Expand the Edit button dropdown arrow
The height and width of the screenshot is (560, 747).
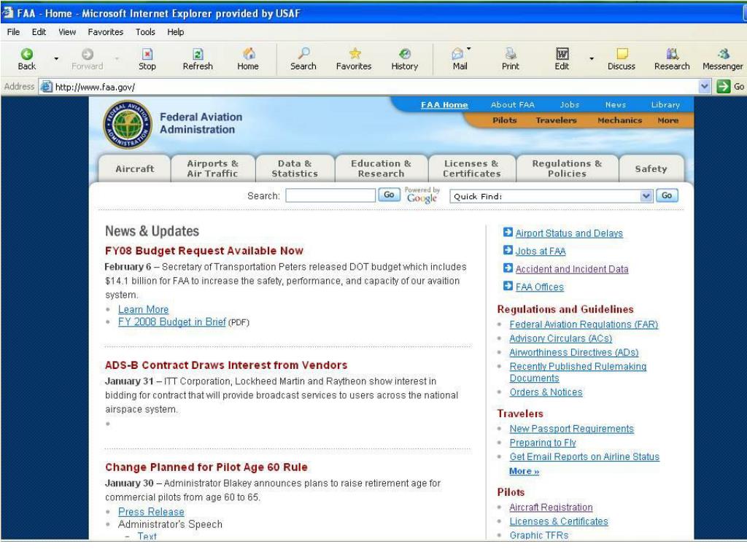click(x=592, y=58)
